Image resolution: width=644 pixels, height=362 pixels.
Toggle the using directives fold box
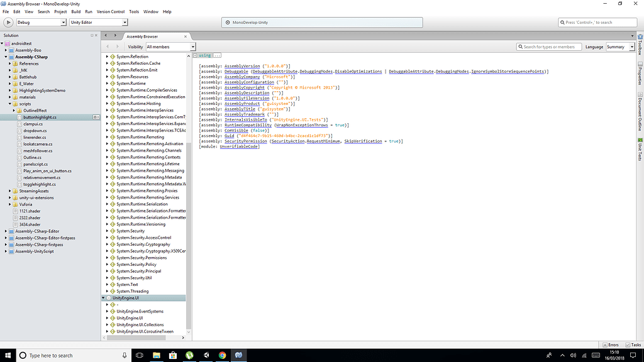point(195,55)
